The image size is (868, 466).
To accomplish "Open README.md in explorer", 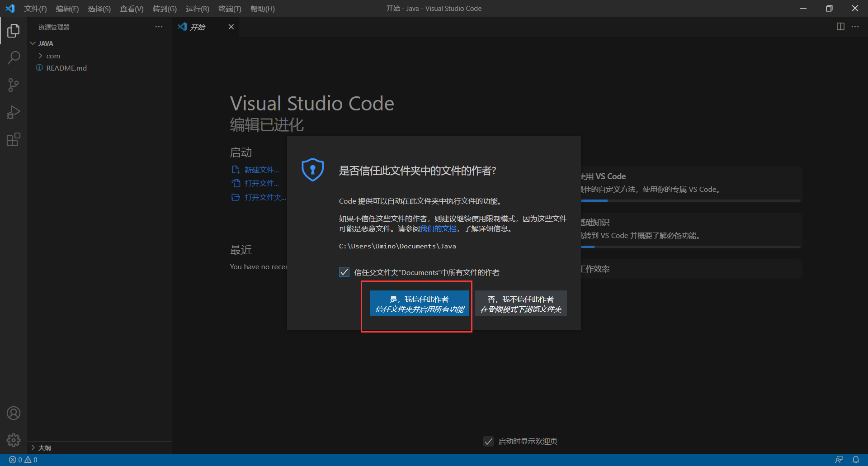I will pos(66,68).
